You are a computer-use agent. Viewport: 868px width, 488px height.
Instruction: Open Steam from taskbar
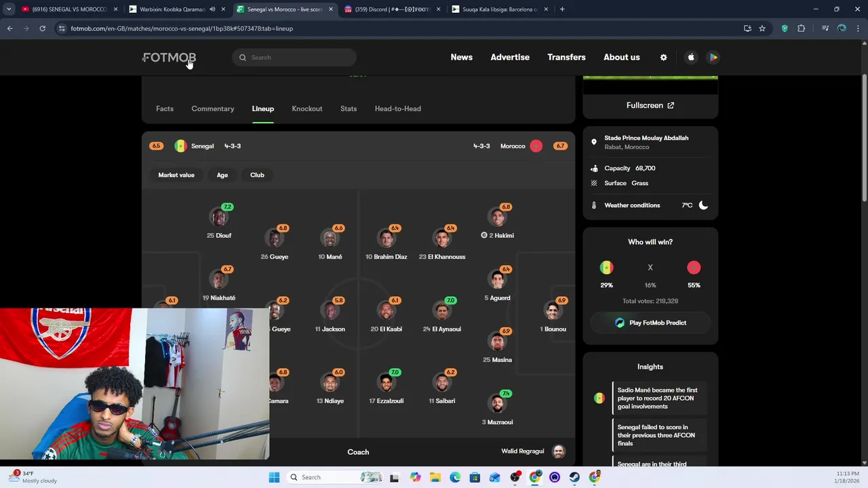574,477
